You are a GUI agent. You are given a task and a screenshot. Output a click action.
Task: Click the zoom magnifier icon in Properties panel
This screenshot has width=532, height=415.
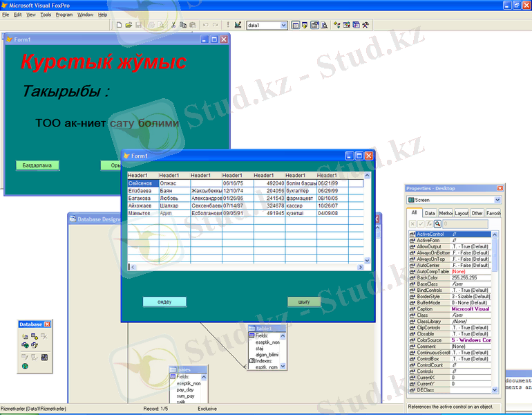click(x=437, y=224)
